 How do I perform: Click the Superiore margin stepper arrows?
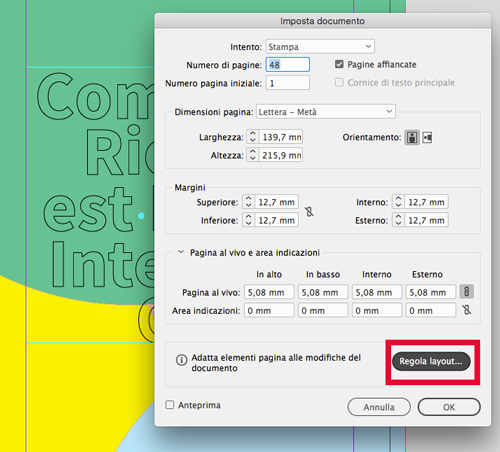pos(248,202)
